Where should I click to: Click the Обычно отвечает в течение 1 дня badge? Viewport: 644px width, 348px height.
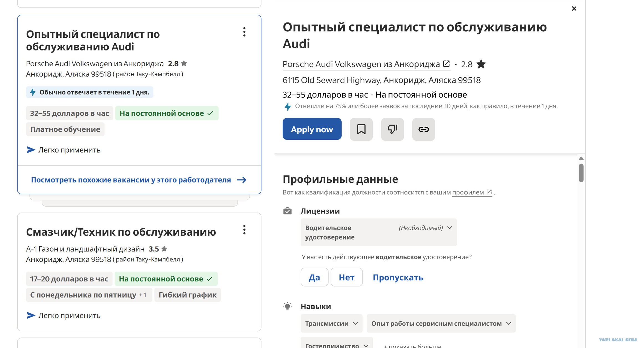90,92
